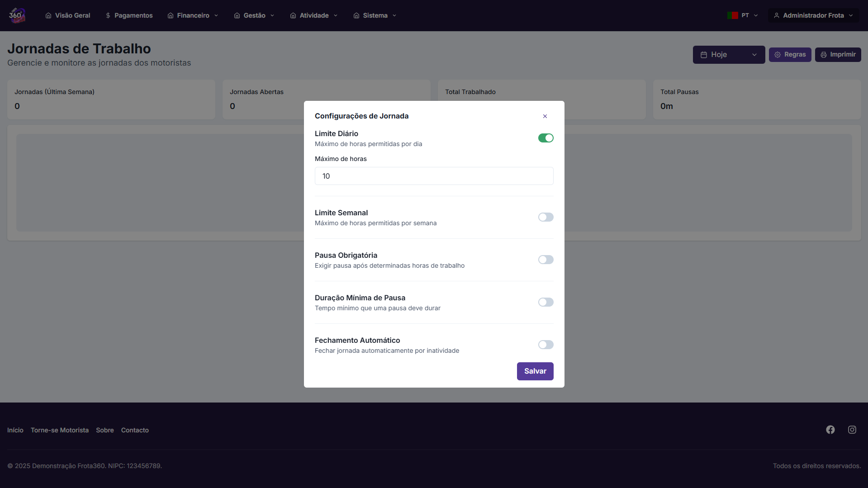Click the Máximo de horas input field
868x488 pixels.
coord(434,176)
